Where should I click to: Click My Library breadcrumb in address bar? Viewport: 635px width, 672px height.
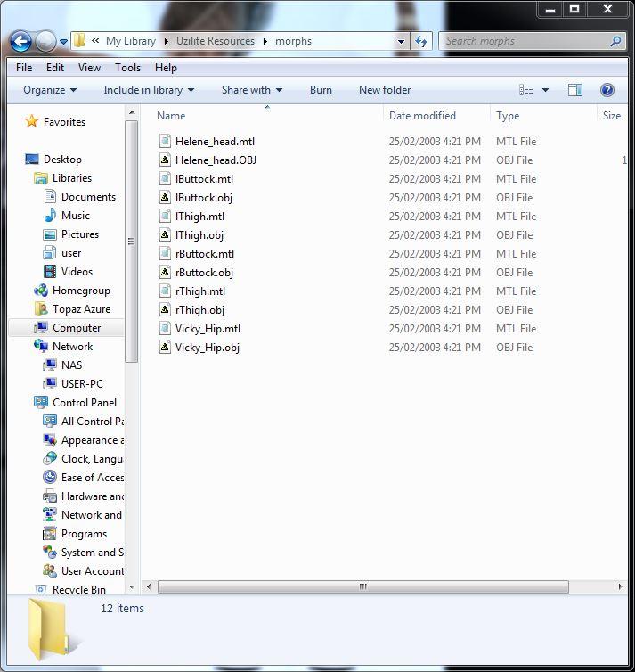[131, 41]
